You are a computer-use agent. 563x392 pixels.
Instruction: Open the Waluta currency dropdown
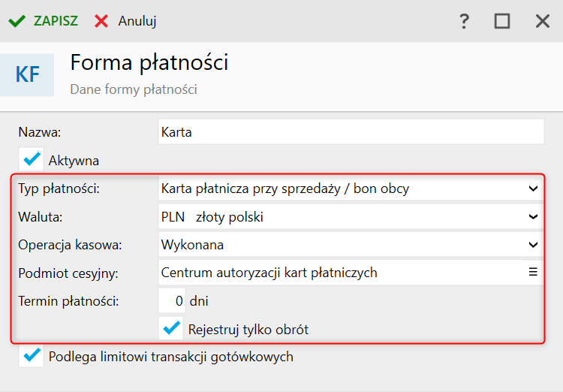point(533,217)
